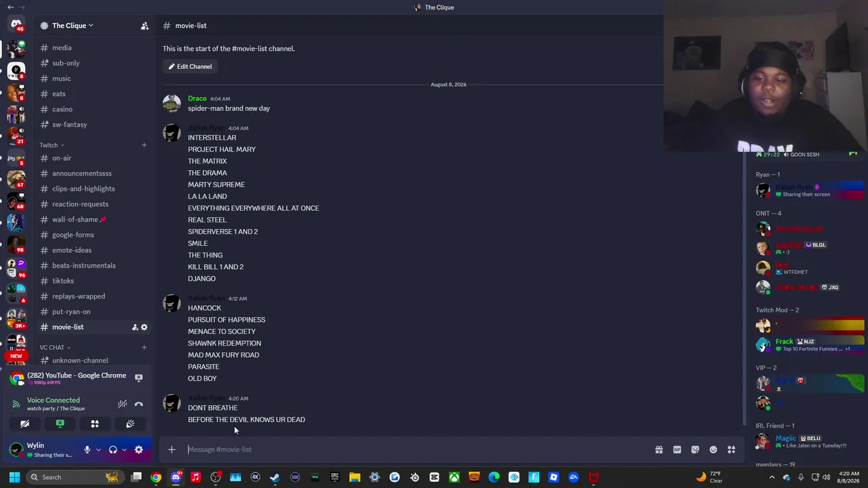The height and width of the screenshot is (488, 868).
Task: Open the taskbar clock and calendar
Action: click(x=848, y=477)
